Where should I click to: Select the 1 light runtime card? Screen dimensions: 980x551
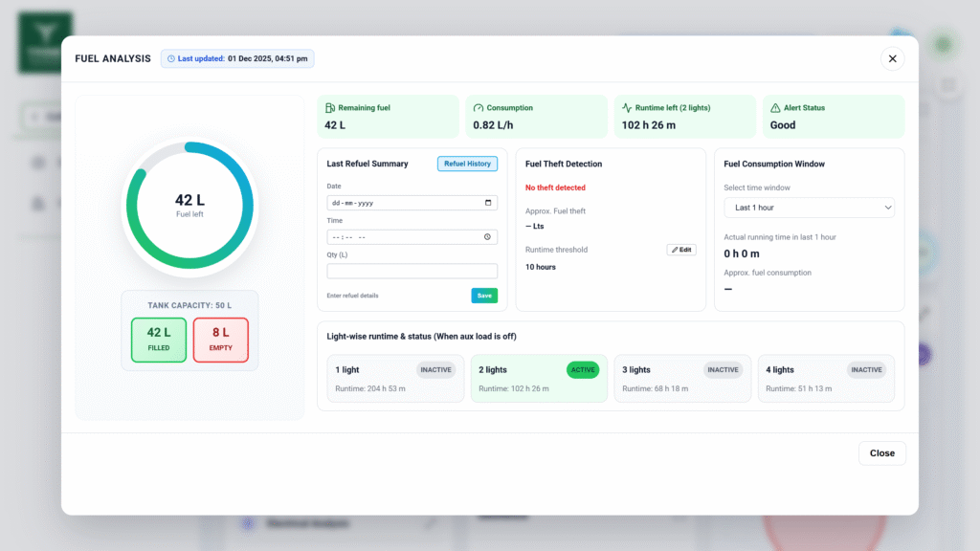point(392,379)
